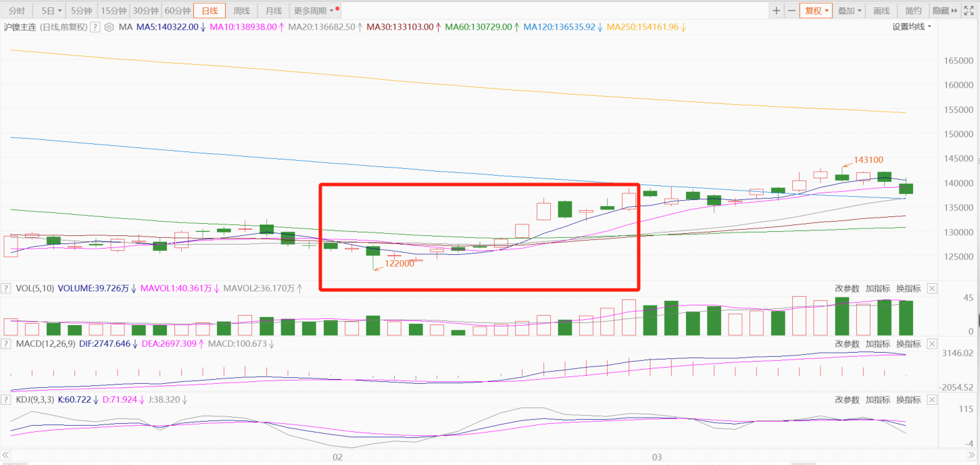The height and width of the screenshot is (465, 980).
Task: Click 改参数 in the KDJ panel
Action: click(847, 400)
